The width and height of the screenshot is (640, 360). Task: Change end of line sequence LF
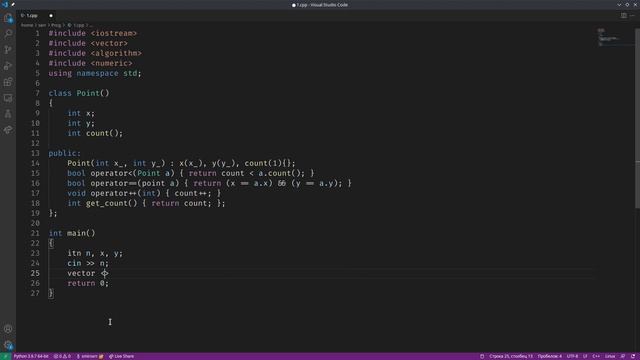[585, 356]
